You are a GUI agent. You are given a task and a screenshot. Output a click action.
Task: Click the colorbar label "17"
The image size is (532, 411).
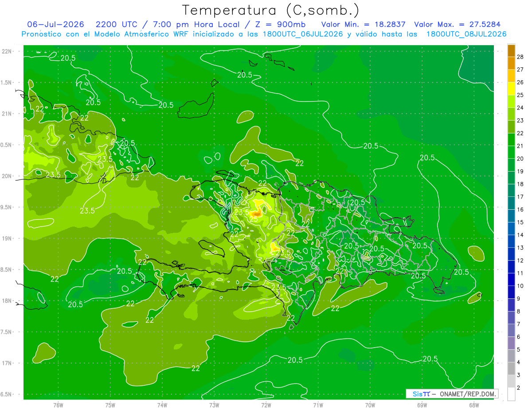point(520,197)
